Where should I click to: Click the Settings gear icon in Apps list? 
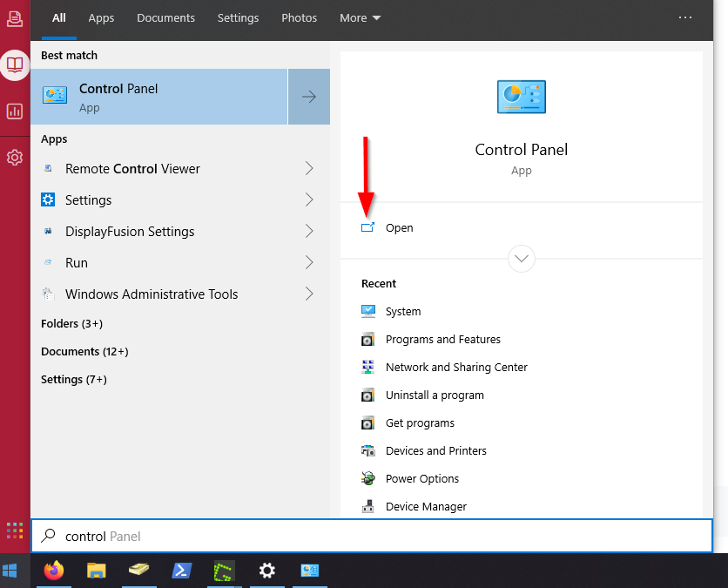tap(48, 199)
